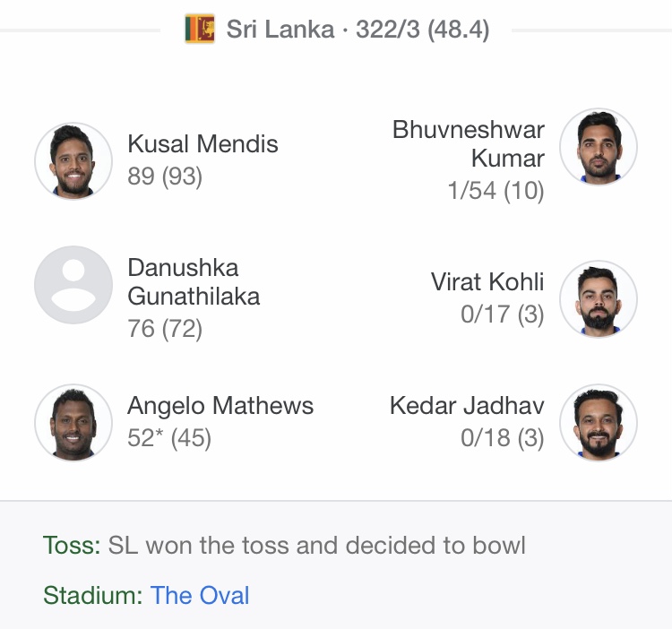
Task: Open Angelo Mathews player photo
Action: (x=73, y=423)
